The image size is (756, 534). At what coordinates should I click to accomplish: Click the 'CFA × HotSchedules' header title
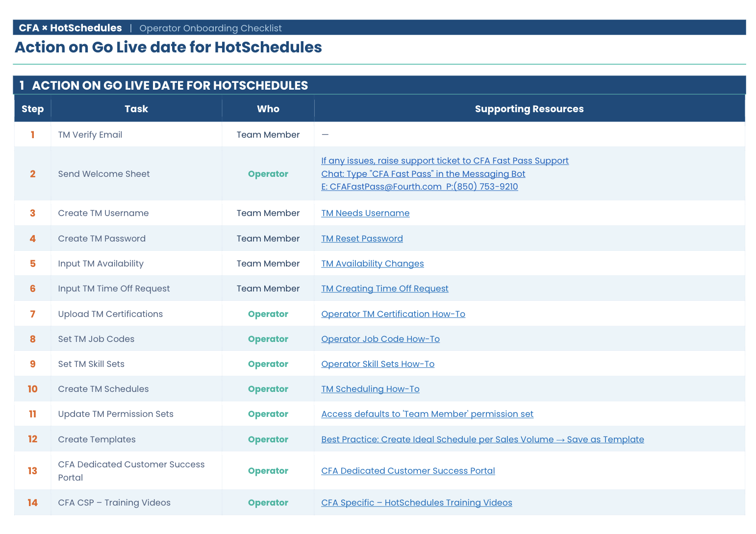point(70,28)
